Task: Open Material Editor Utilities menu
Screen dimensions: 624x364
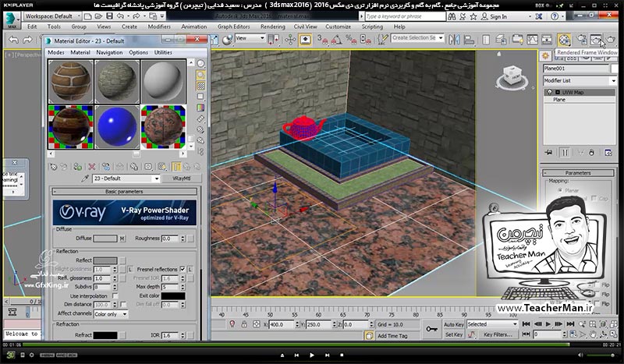Action: 163,52
